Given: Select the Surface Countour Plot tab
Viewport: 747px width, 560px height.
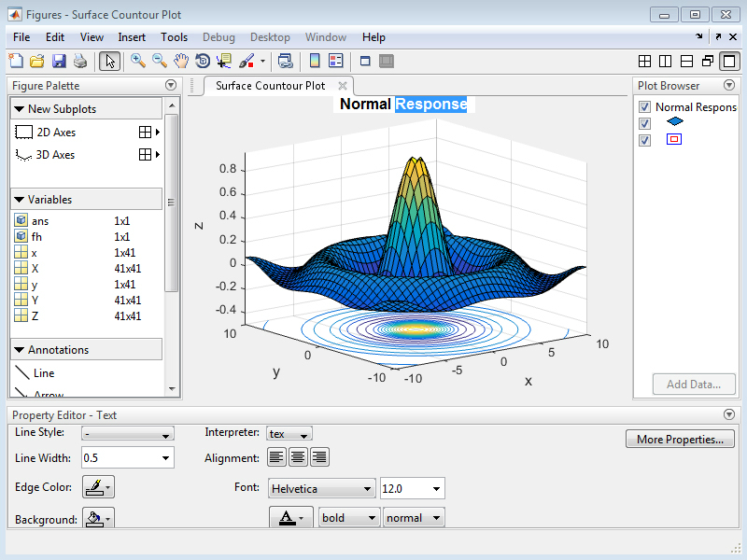Looking at the screenshot, I should [271, 84].
